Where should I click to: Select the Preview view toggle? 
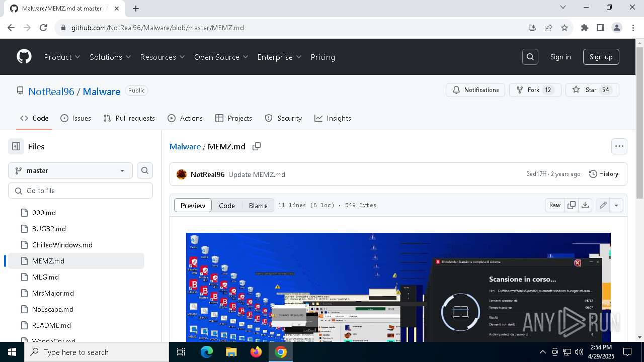point(193,205)
